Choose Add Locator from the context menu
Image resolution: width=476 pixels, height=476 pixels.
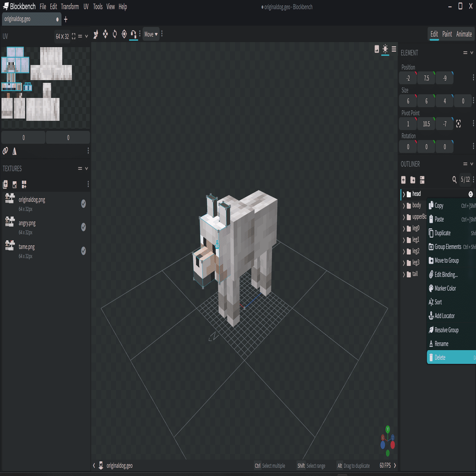pyautogui.click(x=451, y=316)
